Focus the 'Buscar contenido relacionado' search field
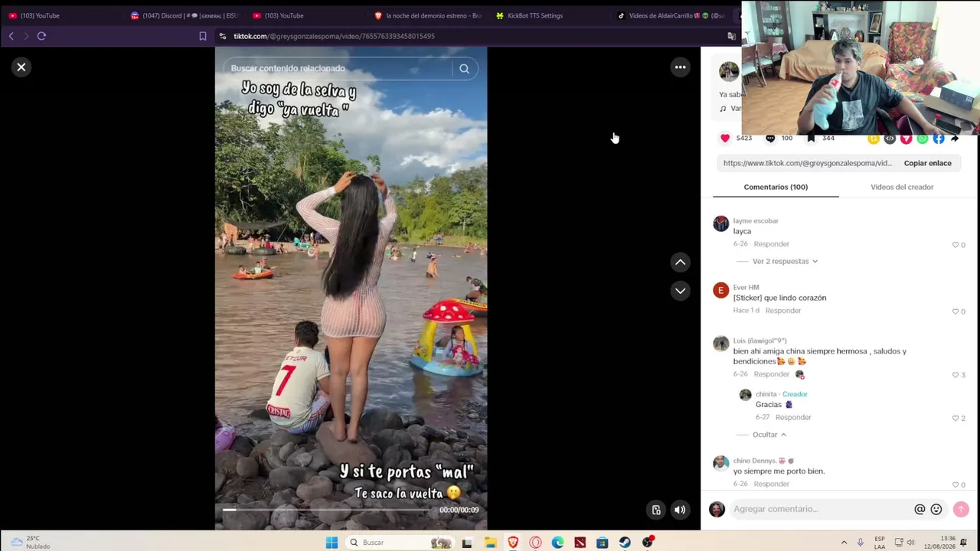Viewport: 980px width, 551px height. point(337,69)
